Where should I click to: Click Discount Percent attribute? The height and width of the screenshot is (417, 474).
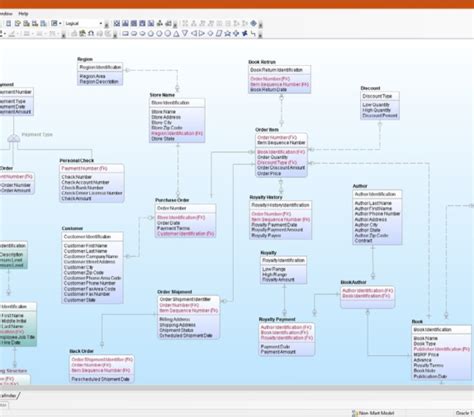pos(380,116)
